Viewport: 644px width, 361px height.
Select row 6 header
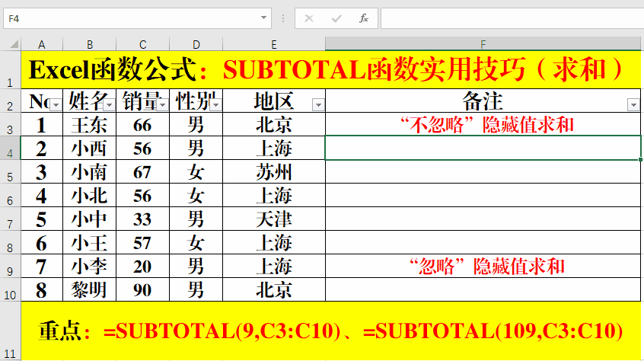coord(10,196)
